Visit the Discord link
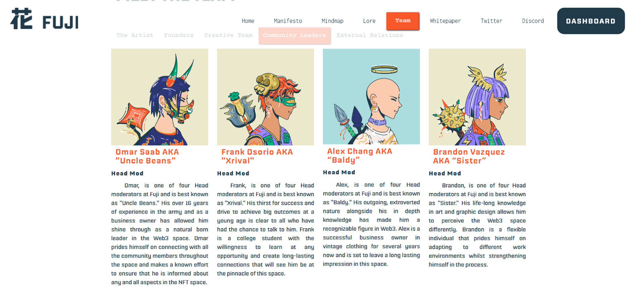 tap(533, 21)
